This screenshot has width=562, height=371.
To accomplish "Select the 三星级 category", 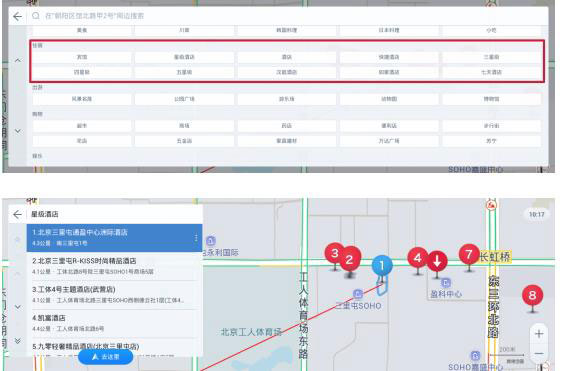I will (x=491, y=57).
